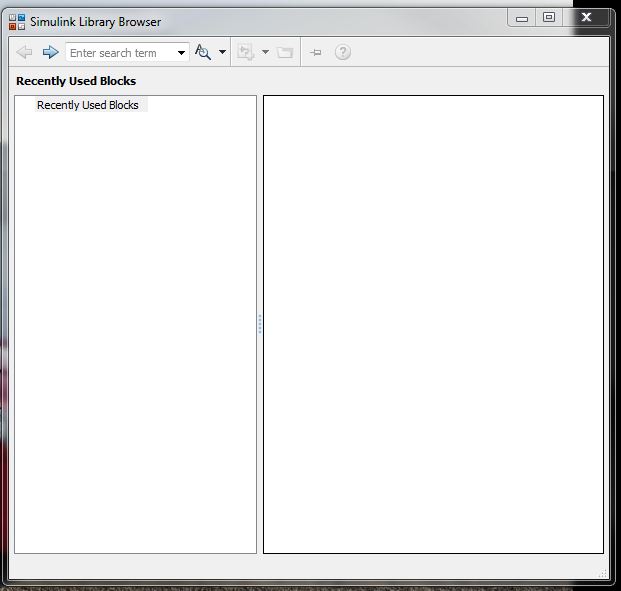Image resolution: width=621 pixels, height=591 pixels.
Task: Click the search magnifier icon
Action: click(203, 52)
